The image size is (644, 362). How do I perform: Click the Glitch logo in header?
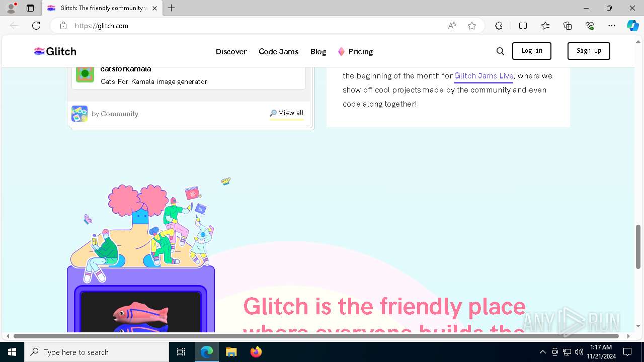pyautogui.click(x=55, y=51)
